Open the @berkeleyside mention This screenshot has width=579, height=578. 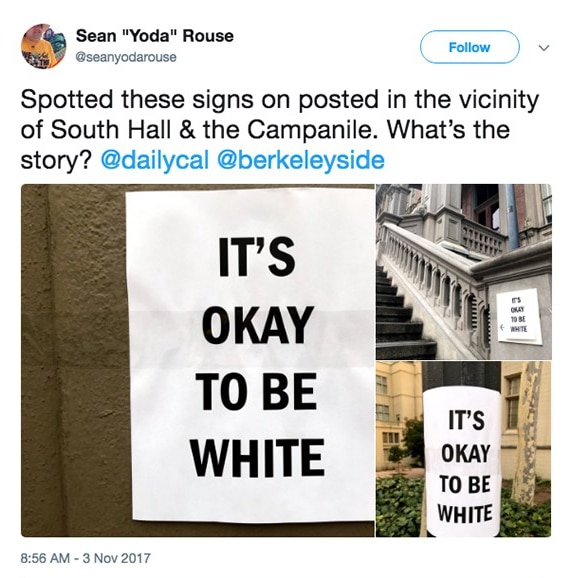(x=301, y=161)
